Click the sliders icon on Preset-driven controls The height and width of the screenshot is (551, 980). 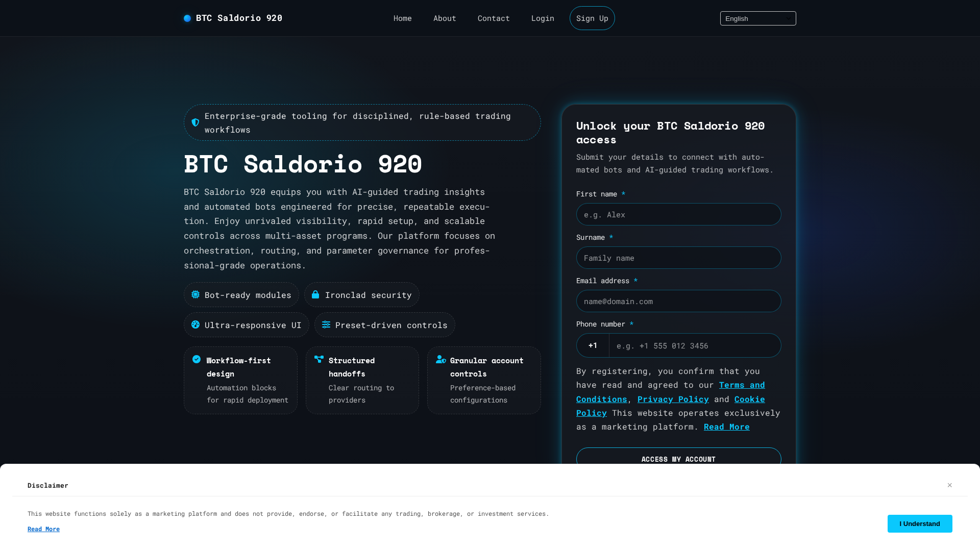pyautogui.click(x=326, y=324)
